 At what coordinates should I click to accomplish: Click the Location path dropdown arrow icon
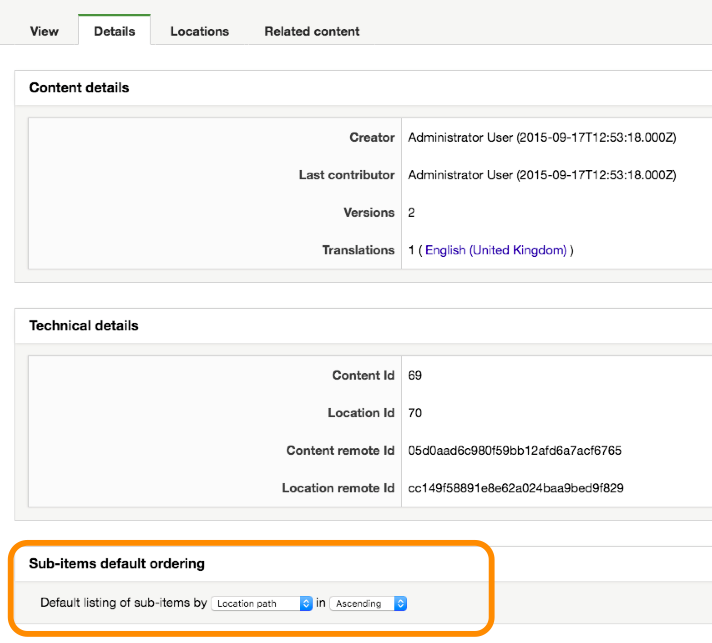pos(307,603)
